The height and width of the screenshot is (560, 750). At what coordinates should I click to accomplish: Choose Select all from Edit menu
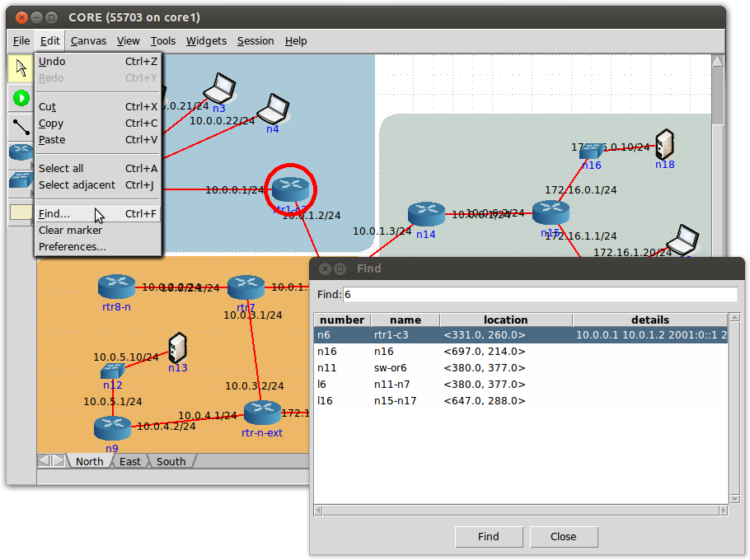coord(98,169)
